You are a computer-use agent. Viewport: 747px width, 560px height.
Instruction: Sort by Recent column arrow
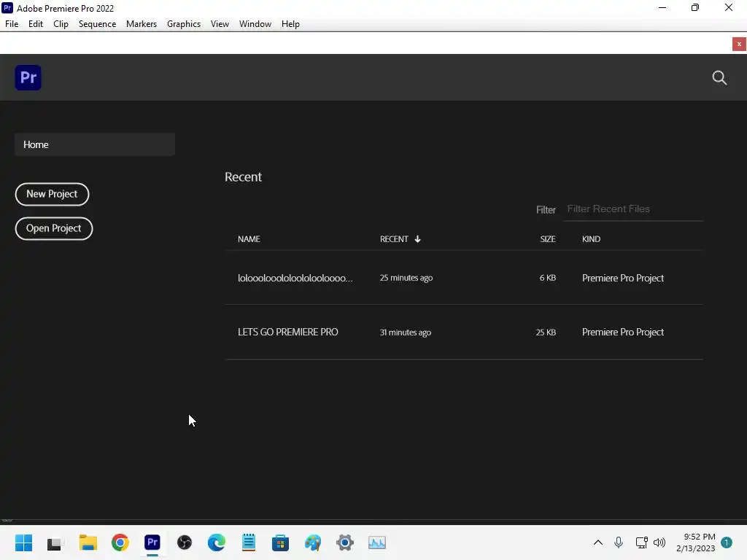(417, 239)
